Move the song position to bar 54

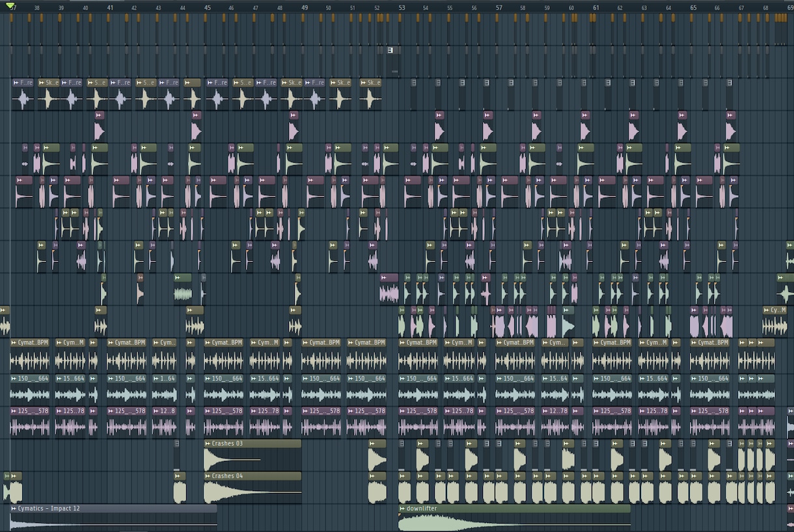426,8
